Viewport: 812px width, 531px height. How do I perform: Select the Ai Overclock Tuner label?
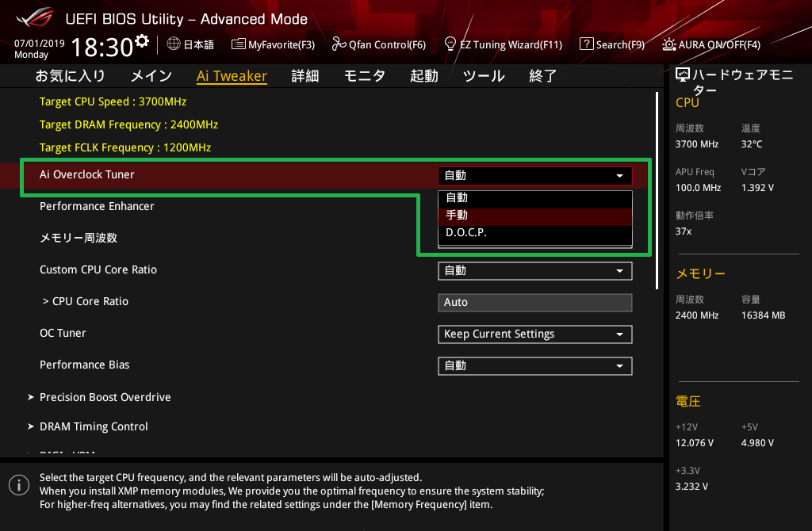(x=87, y=175)
